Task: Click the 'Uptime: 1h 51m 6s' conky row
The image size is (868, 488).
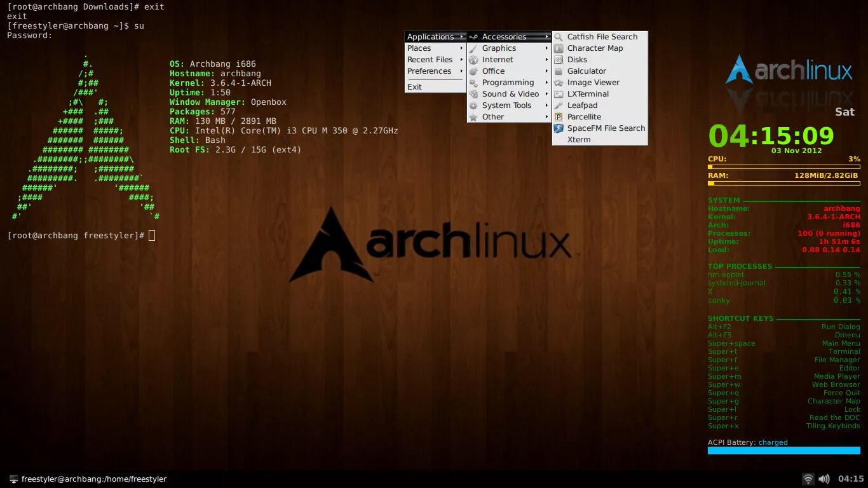Action: pos(784,241)
